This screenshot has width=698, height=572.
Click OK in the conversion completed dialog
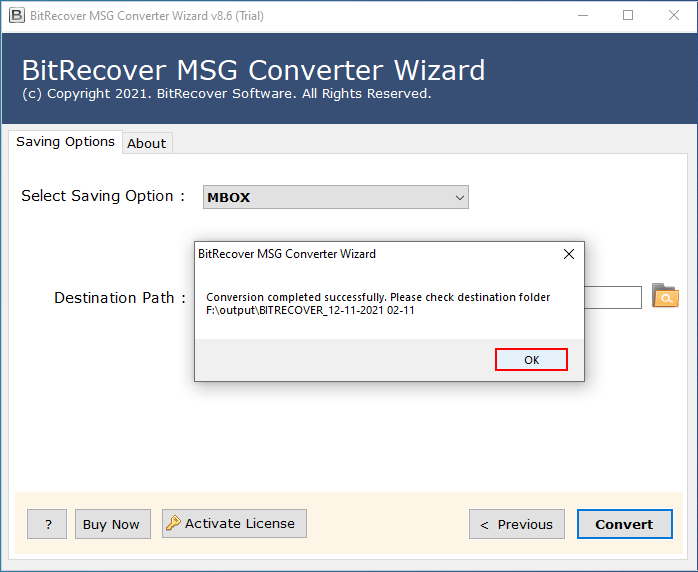tap(531, 360)
